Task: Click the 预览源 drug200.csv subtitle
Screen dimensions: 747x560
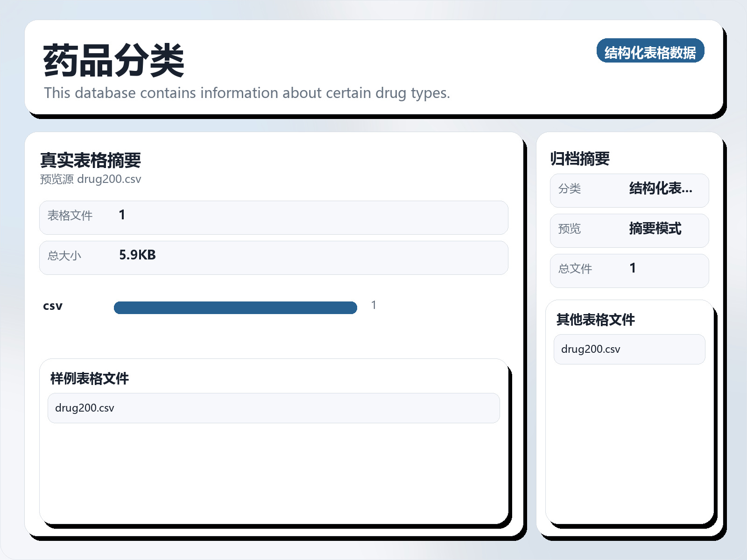Action: pyautogui.click(x=90, y=179)
